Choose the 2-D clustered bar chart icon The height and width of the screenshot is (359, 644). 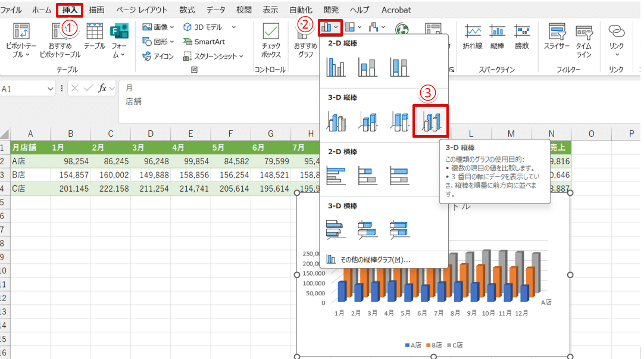336,175
